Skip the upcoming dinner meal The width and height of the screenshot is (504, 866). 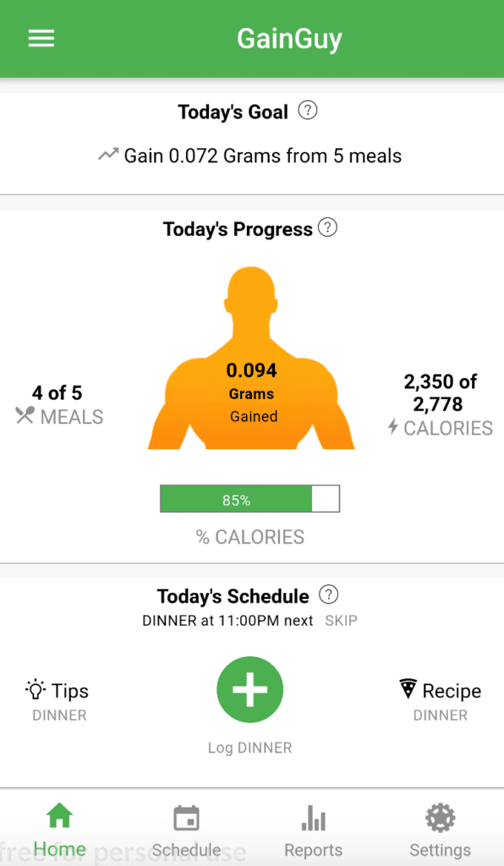click(x=342, y=621)
